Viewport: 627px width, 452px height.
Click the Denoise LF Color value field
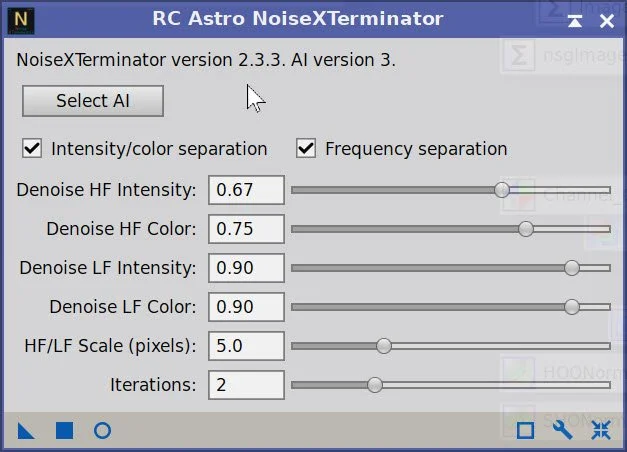pyautogui.click(x=246, y=307)
